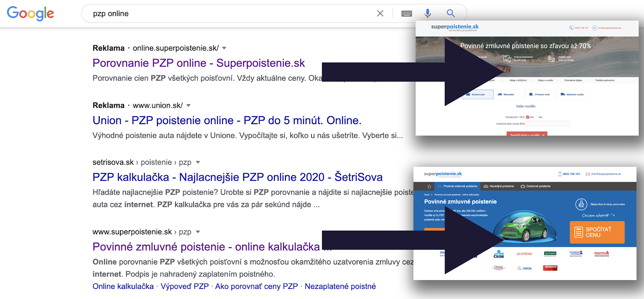The image size is (644, 299).
Task: Open the on-screen keyboard input tool
Action: (x=407, y=14)
